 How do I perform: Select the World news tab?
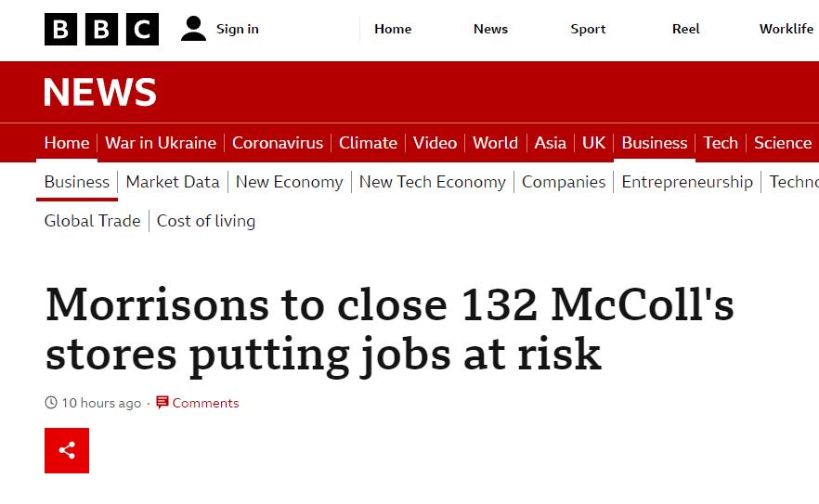click(495, 143)
